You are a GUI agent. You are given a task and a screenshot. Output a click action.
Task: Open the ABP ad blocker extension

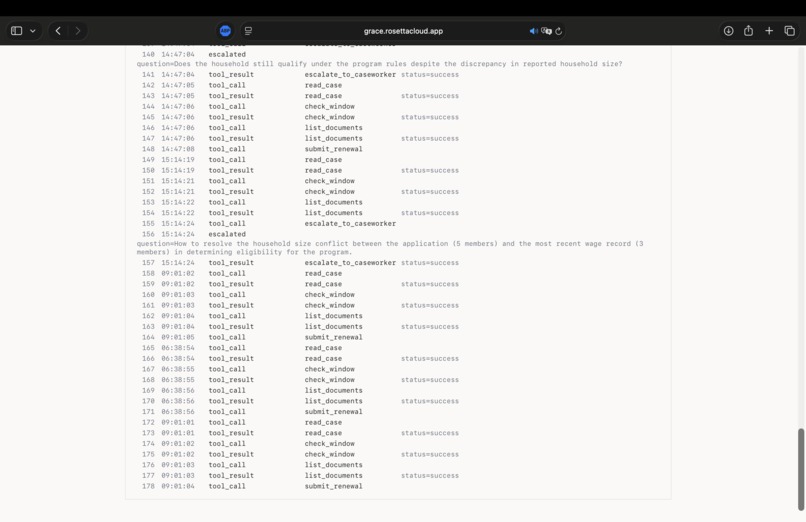[x=225, y=31]
